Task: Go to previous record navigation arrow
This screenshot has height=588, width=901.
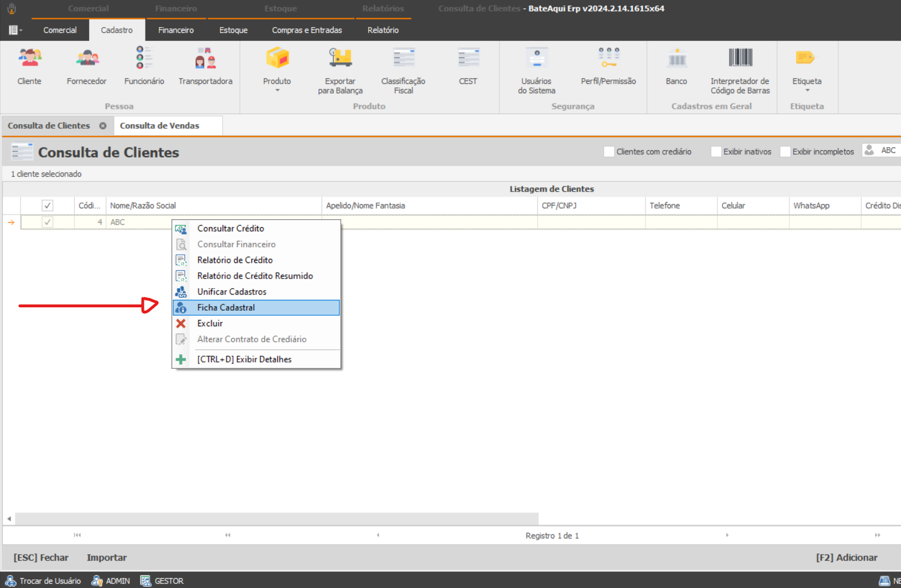Action: (x=378, y=535)
